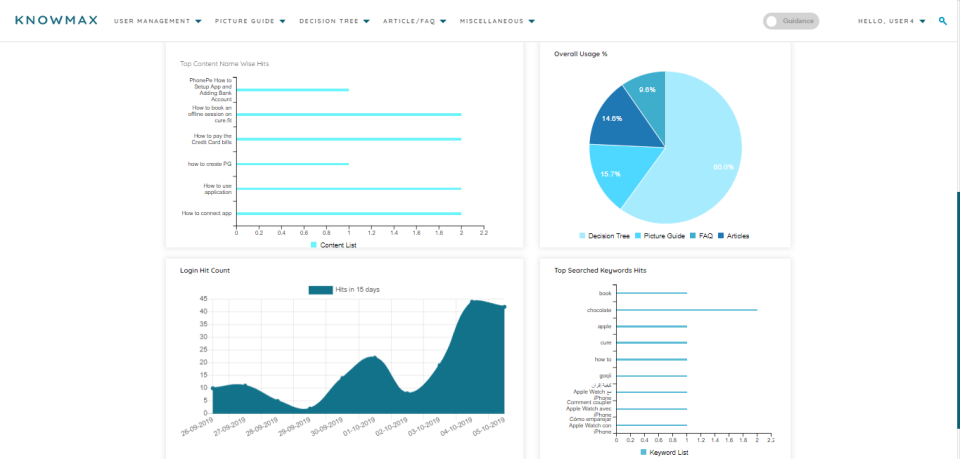Open the Decision Tree navigation menu
The image size is (960, 459).
click(334, 21)
